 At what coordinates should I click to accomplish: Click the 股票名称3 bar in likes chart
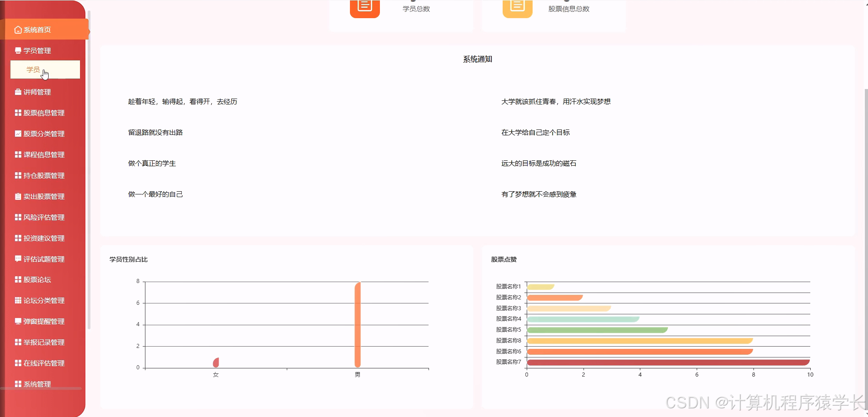coord(569,308)
